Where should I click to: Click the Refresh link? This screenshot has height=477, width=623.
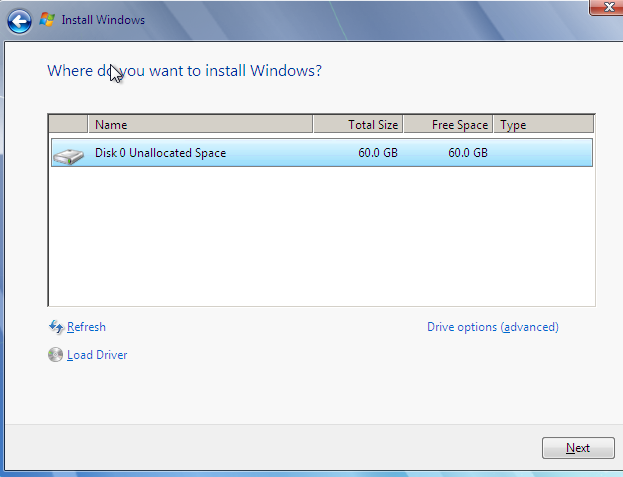coord(86,327)
